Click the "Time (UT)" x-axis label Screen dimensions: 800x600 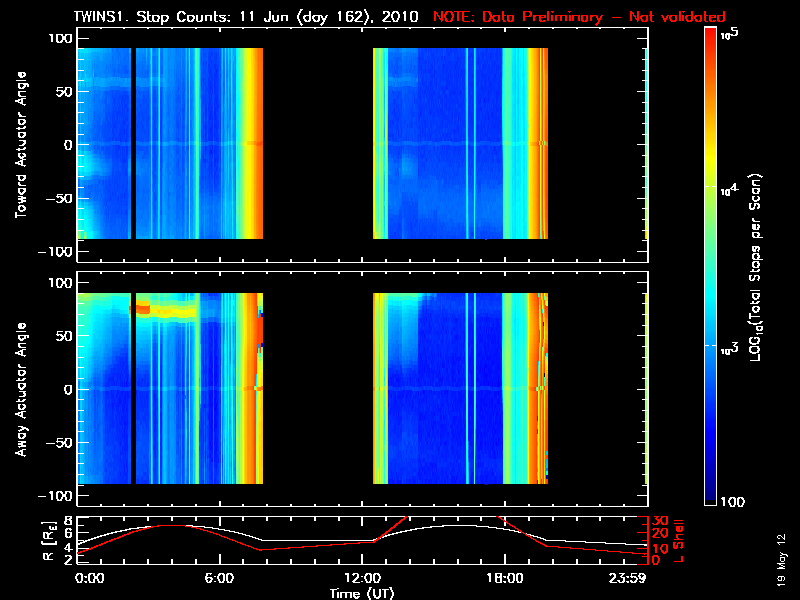(363, 593)
